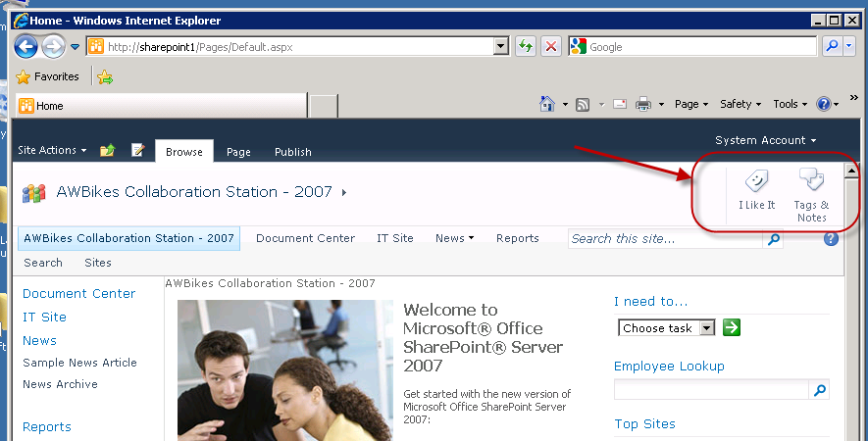Open IT Site in left sidebar

coord(44,318)
